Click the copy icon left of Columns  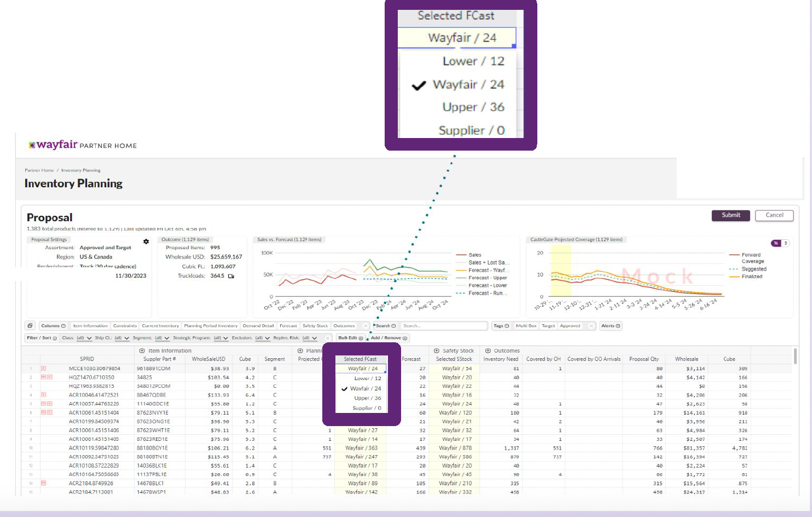[x=30, y=326]
